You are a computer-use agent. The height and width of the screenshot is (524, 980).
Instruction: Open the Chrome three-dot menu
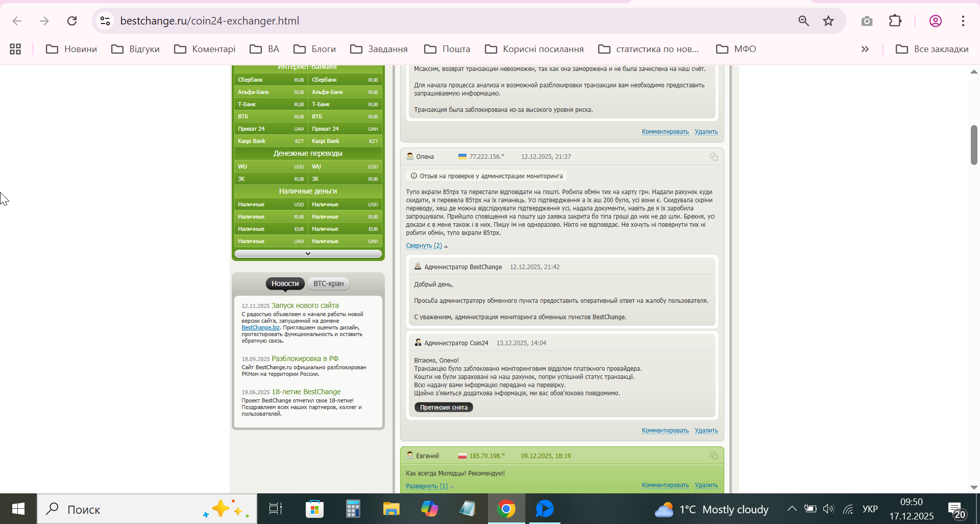(963, 21)
